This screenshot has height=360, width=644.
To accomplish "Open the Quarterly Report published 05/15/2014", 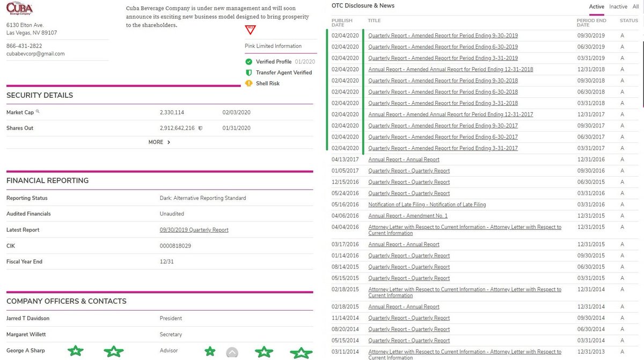I will pyautogui.click(x=409, y=341).
